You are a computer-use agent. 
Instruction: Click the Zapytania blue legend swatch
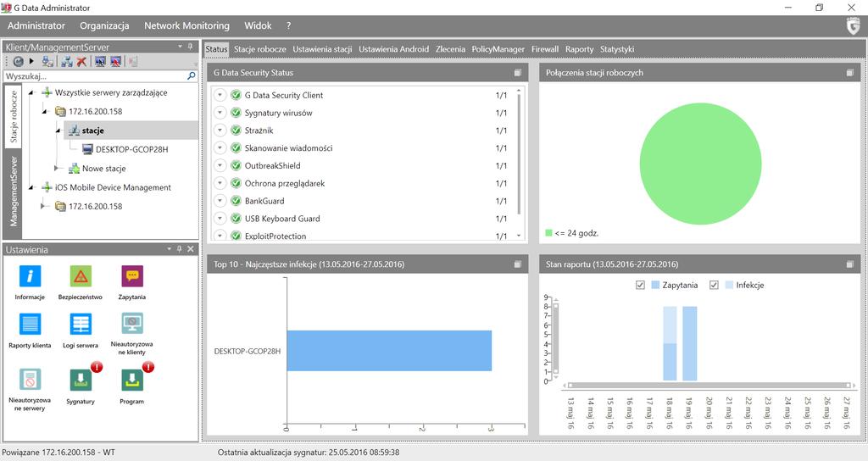pyautogui.click(x=655, y=285)
